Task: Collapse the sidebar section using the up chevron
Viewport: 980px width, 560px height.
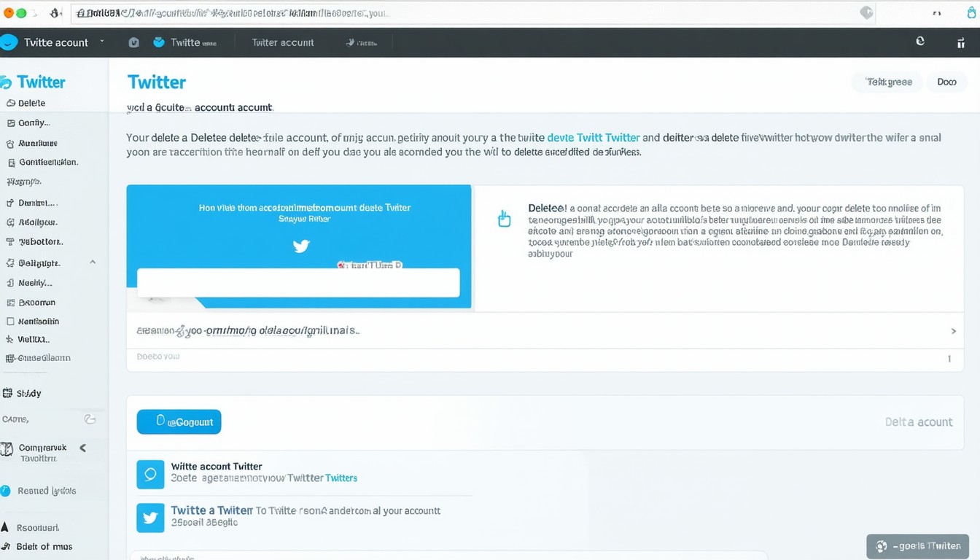Action: (93, 262)
